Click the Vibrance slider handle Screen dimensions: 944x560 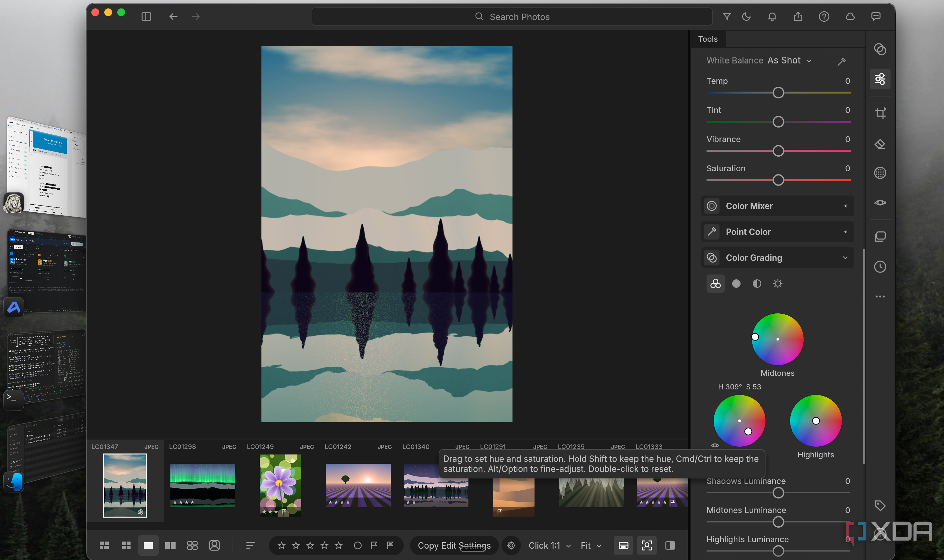(778, 151)
